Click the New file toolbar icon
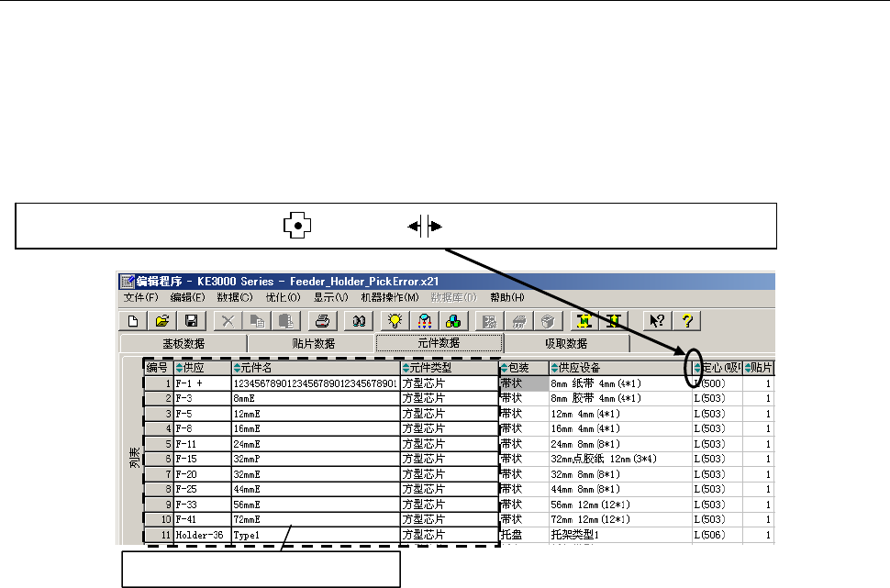This screenshot has height=588, width=890. click(x=133, y=321)
